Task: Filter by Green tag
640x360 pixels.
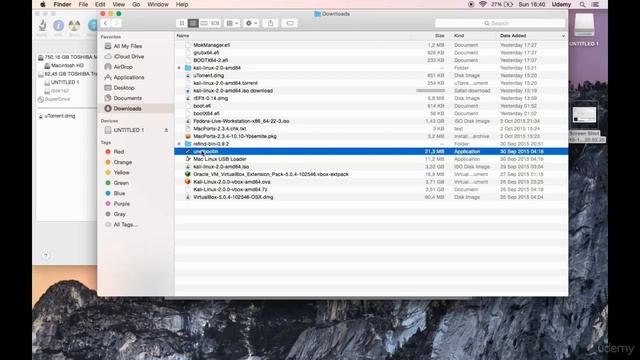Action: click(x=121, y=183)
